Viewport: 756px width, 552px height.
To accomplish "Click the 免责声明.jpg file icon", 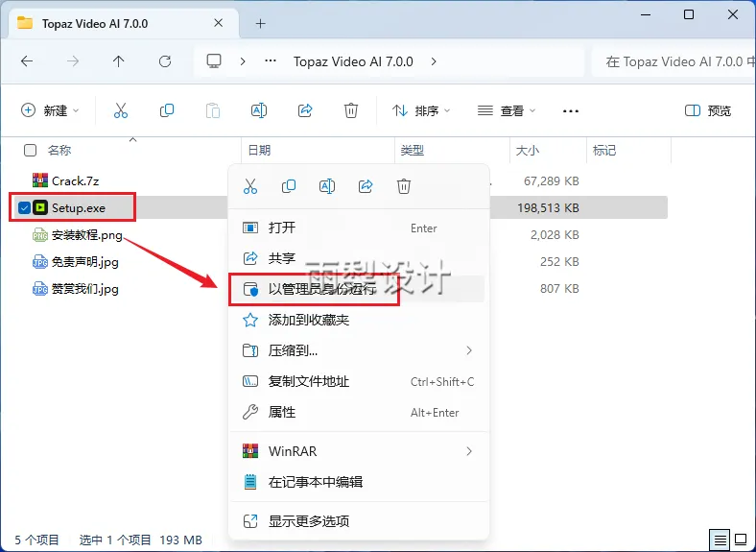I will point(40,262).
